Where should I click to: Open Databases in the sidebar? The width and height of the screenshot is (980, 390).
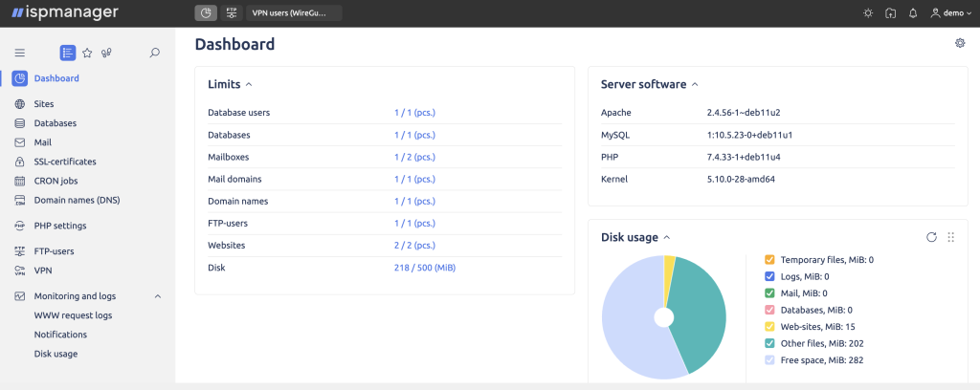[55, 123]
